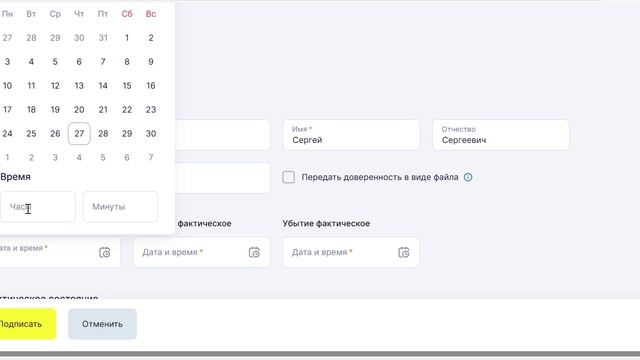Click the Убытие фактическое date and time field
The height and width of the screenshot is (360, 640).
pyautogui.click(x=351, y=253)
